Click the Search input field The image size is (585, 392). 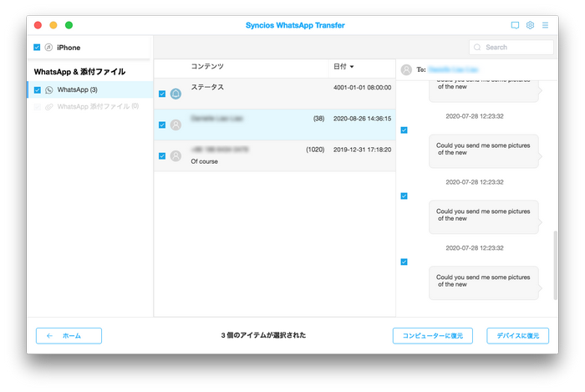click(516, 48)
